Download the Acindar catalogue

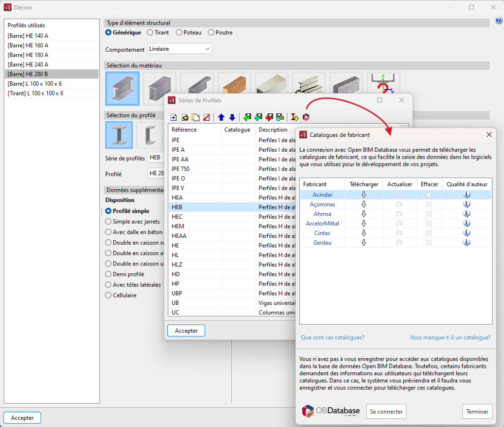[x=364, y=195]
